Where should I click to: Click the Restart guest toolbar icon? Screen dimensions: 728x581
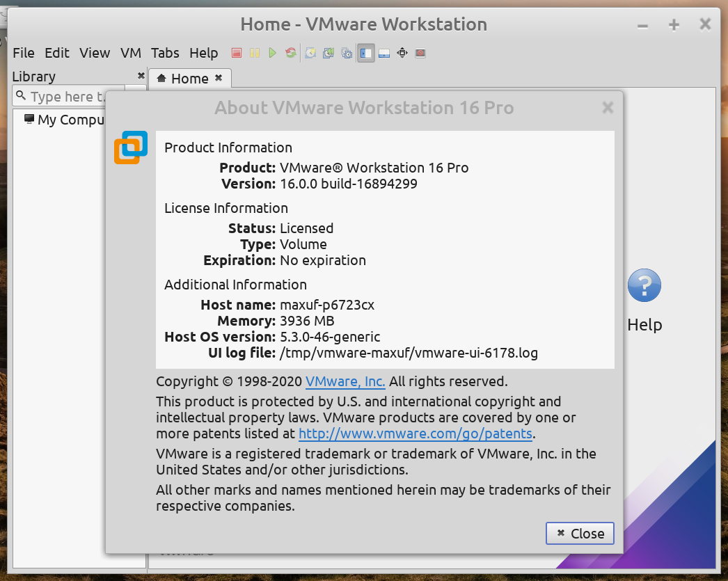[291, 54]
